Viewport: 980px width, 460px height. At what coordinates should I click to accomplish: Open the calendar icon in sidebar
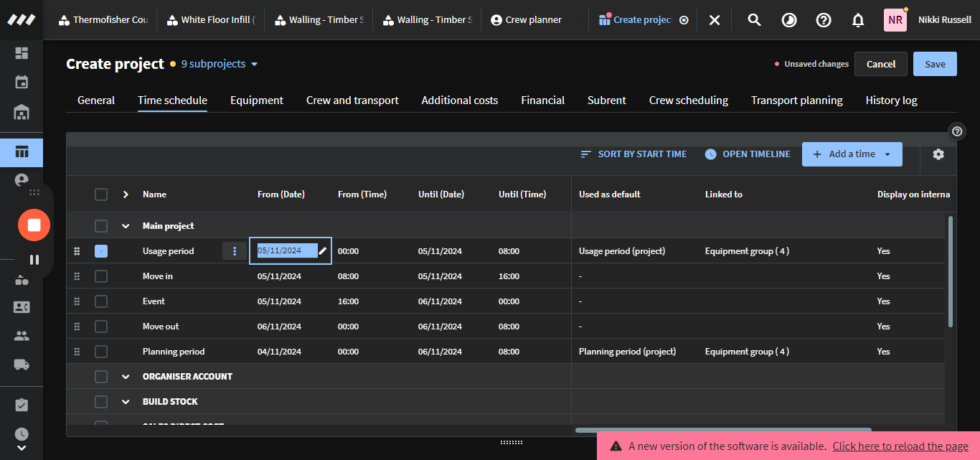pyautogui.click(x=22, y=82)
